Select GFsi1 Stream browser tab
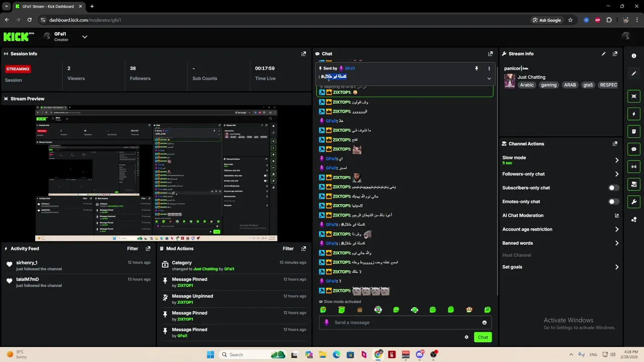This screenshot has width=644, height=362. point(48,7)
